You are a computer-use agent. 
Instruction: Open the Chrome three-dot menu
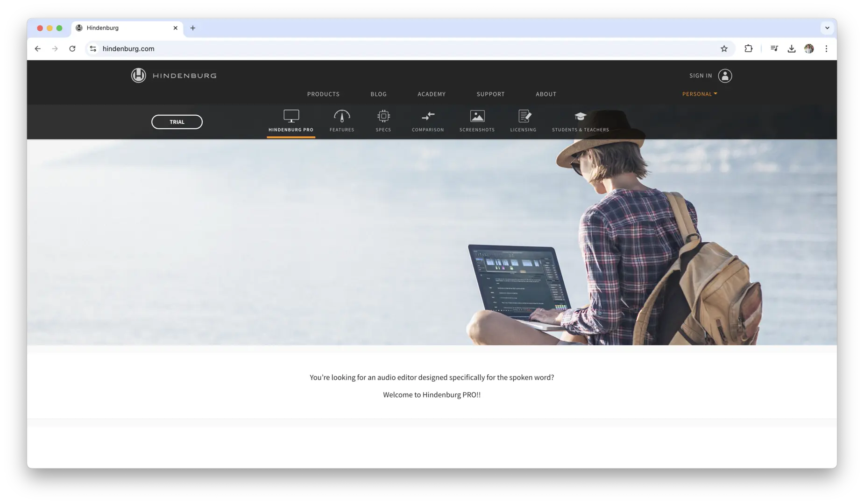tap(826, 49)
